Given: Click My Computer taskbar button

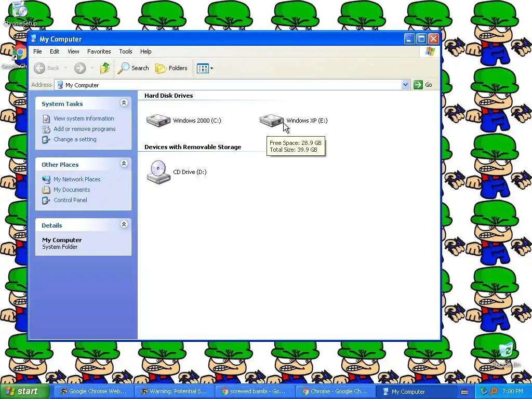Looking at the screenshot, I should coord(416,391).
